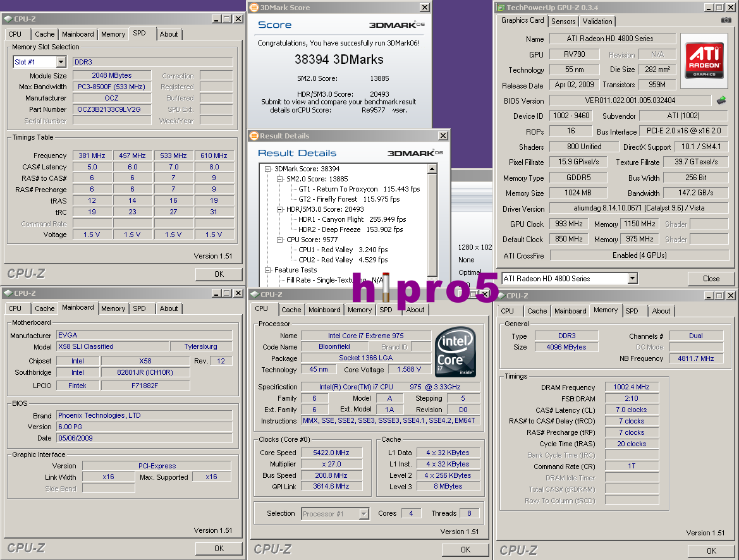This screenshot has height=560, width=739.
Task: Collapse the HDR/SM3.0 Score: 20493 node
Action: [279, 209]
